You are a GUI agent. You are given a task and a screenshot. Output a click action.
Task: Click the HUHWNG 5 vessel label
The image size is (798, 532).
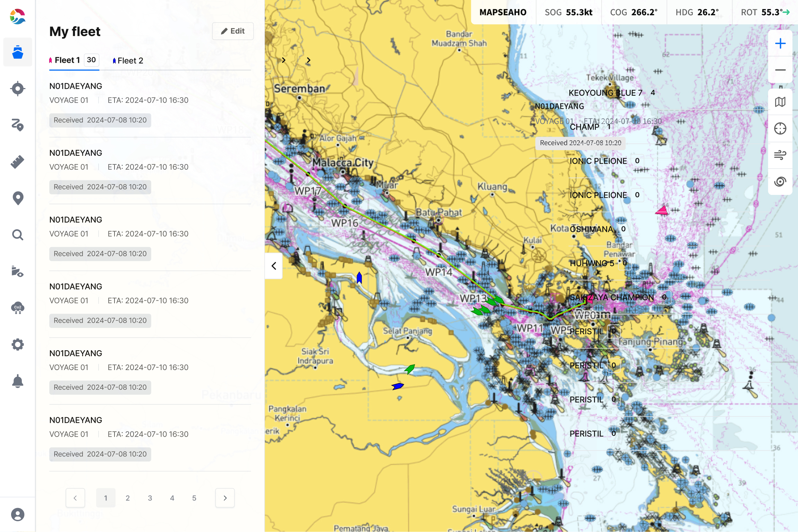pyautogui.click(x=592, y=264)
